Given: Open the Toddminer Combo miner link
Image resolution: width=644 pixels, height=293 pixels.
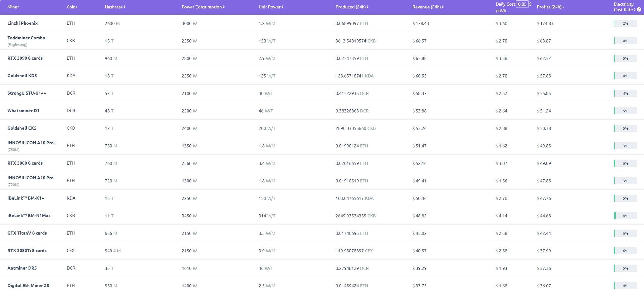Looking at the screenshot, I should pos(26,38).
